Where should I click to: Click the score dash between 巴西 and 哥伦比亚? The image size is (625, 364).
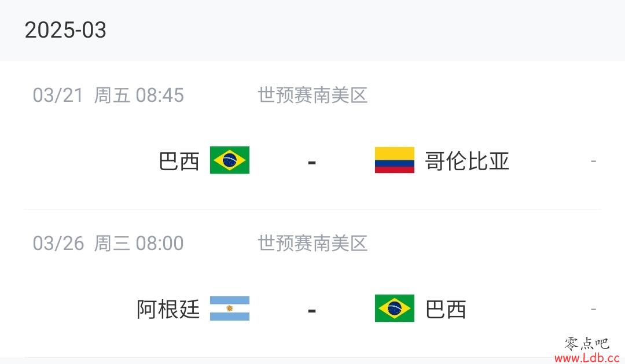pyautogui.click(x=312, y=162)
